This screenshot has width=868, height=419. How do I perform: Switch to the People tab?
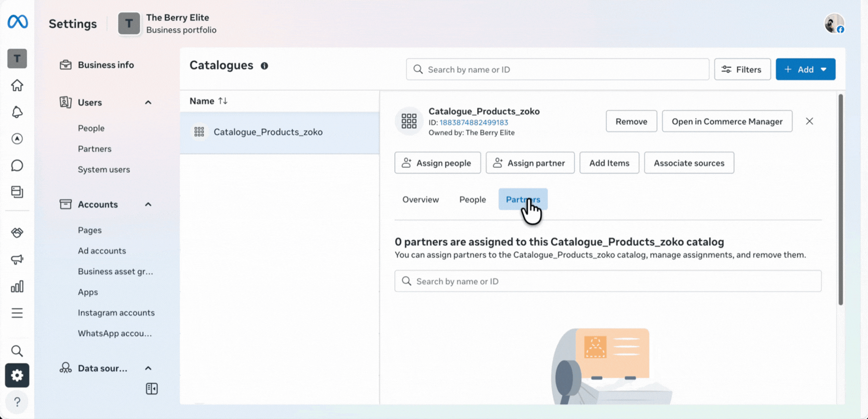point(473,200)
